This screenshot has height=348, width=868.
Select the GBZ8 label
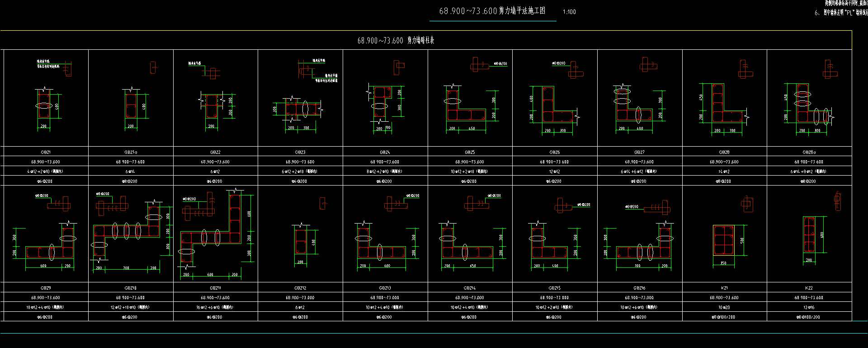724,153
